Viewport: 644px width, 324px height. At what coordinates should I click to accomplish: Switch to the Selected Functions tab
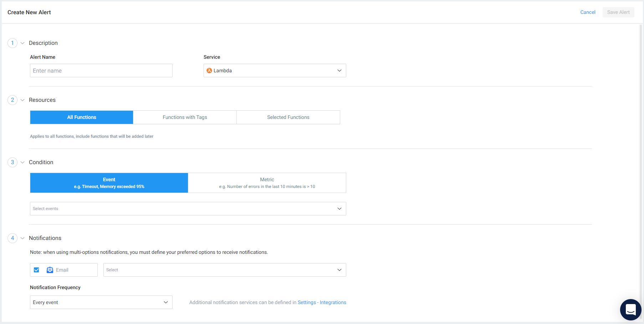click(288, 117)
